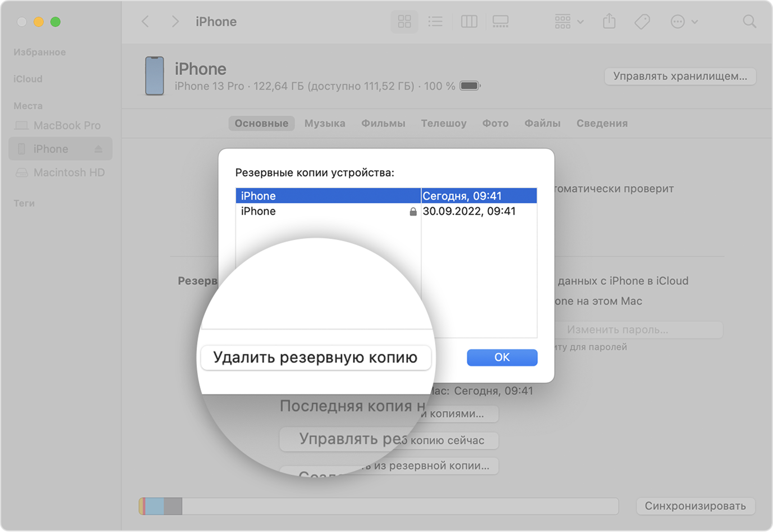Click Управлять хранилищем button
This screenshot has height=532, width=773.
click(x=680, y=76)
